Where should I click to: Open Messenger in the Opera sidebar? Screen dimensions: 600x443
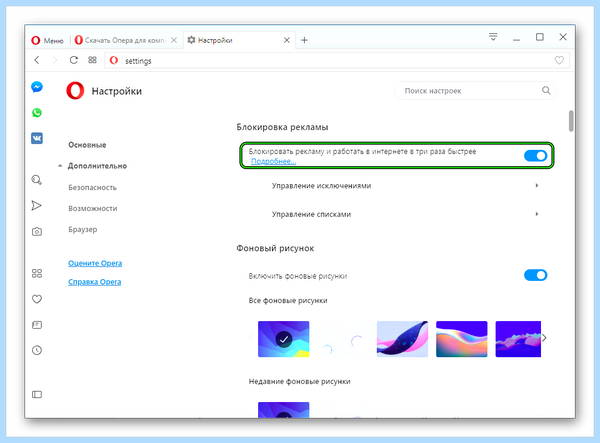37,87
